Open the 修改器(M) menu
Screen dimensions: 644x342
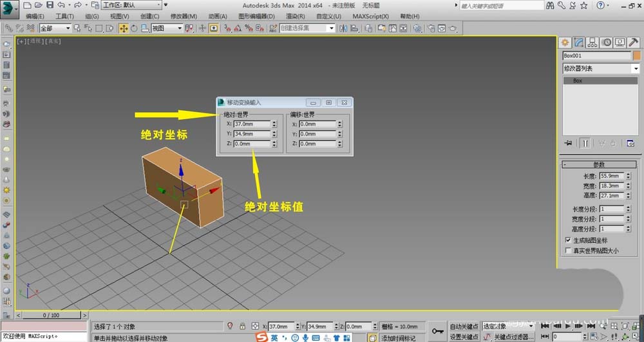click(184, 16)
